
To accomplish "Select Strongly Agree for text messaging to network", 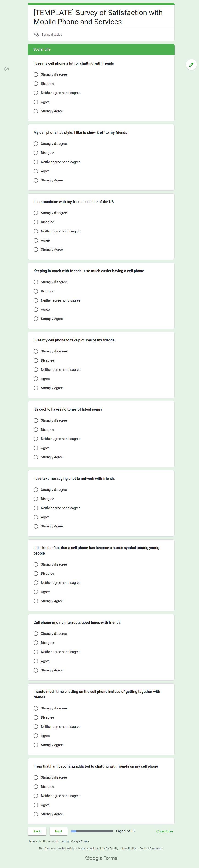I will point(36,526).
